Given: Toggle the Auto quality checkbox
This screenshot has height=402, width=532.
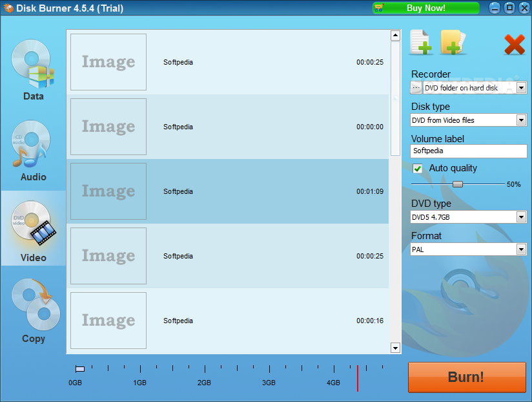Looking at the screenshot, I should [417, 169].
